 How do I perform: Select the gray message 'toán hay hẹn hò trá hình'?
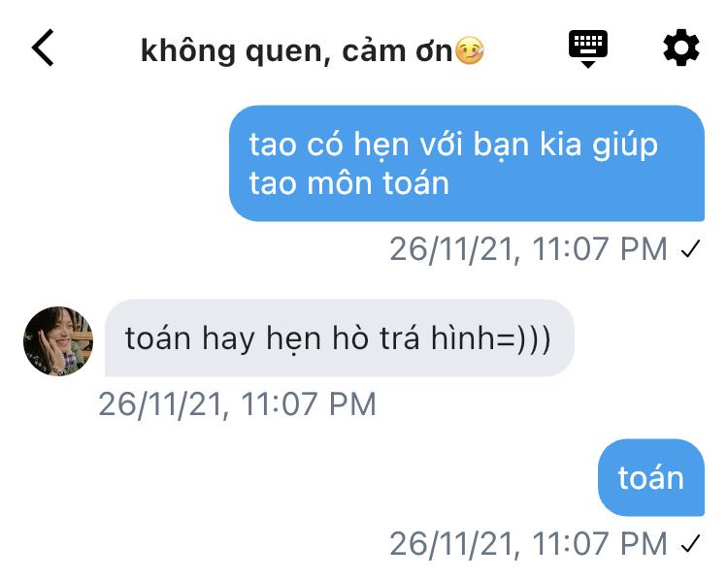[x=340, y=338]
